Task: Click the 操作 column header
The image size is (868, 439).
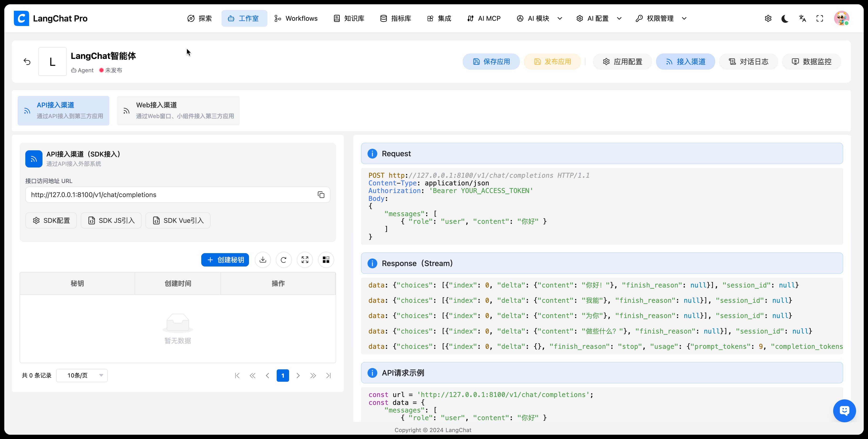Action: point(278,283)
